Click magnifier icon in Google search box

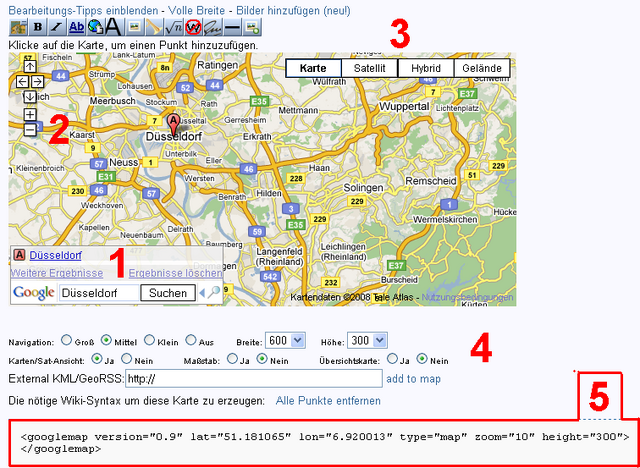coord(213,293)
